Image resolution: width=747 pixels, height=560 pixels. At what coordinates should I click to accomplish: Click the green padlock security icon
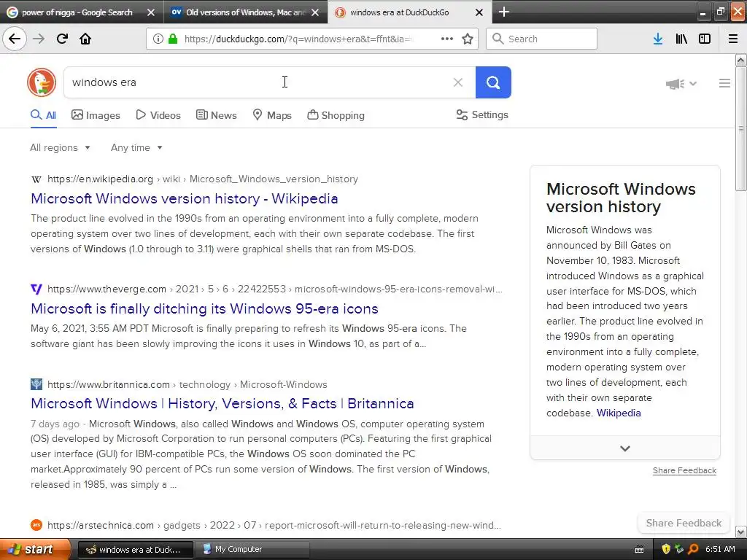tap(173, 39)
